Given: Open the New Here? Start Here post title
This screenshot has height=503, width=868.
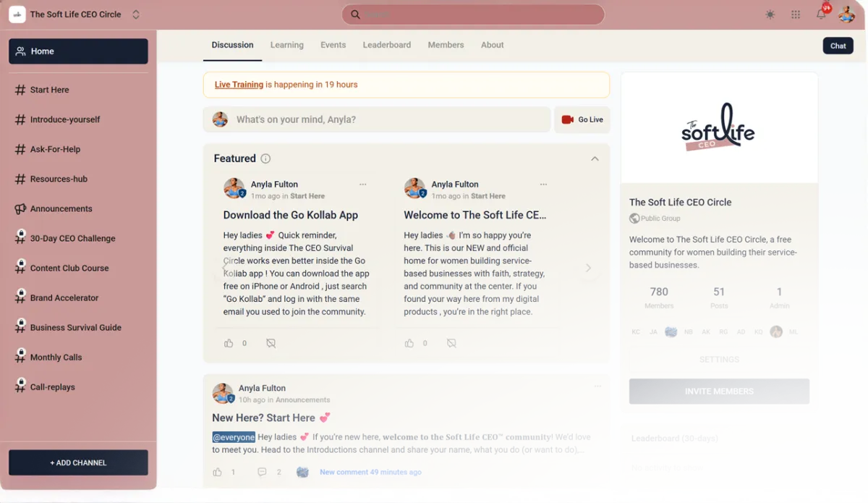Looking at the screenshot, I should 271,418.
